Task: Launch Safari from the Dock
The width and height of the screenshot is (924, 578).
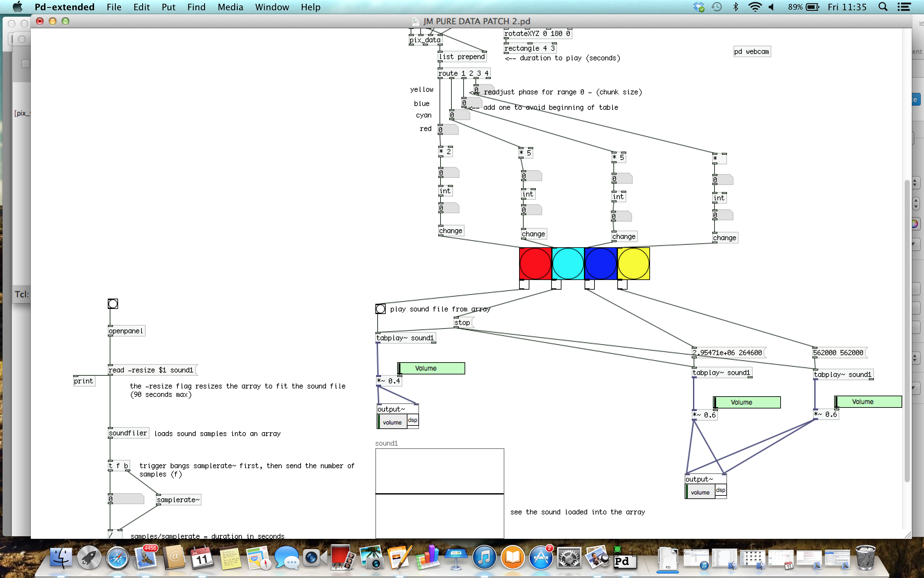Action: (117, 558)
